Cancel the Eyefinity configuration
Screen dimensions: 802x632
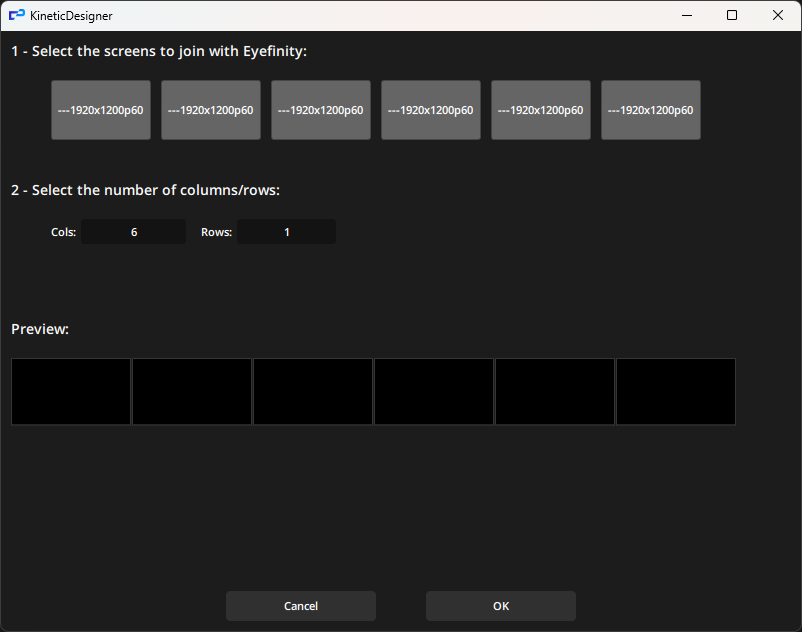[x=300, y=605]
